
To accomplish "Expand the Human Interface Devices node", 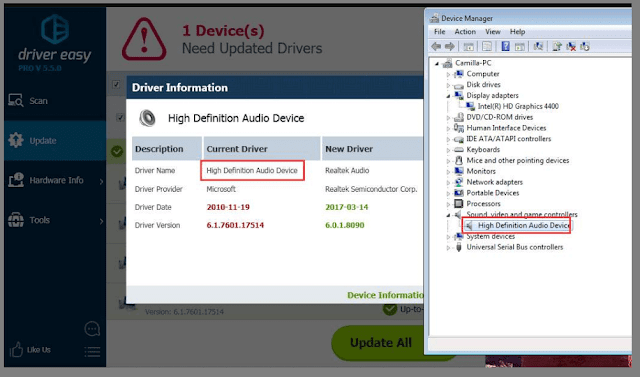I will click(x=448, y=129).
